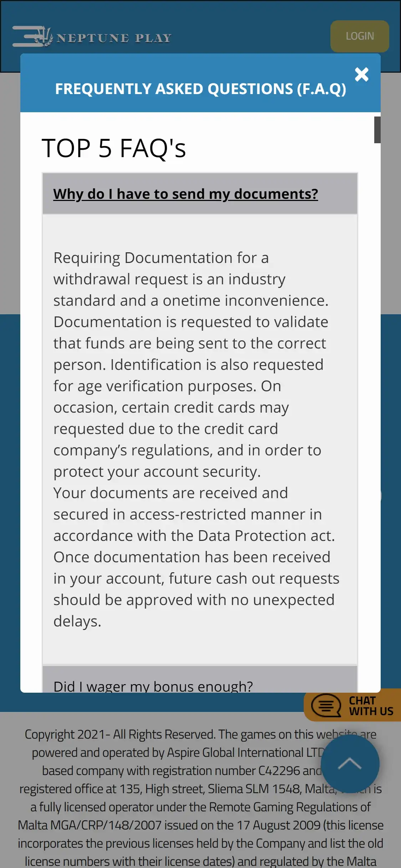Close the FAQ popup with the X
The width and height of the screenshot is (401, 868).
pyautogui.click(x=361, y=74)
